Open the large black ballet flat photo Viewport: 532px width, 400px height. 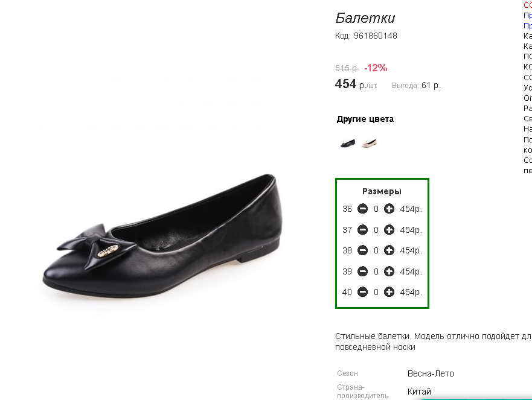(162, 237)
